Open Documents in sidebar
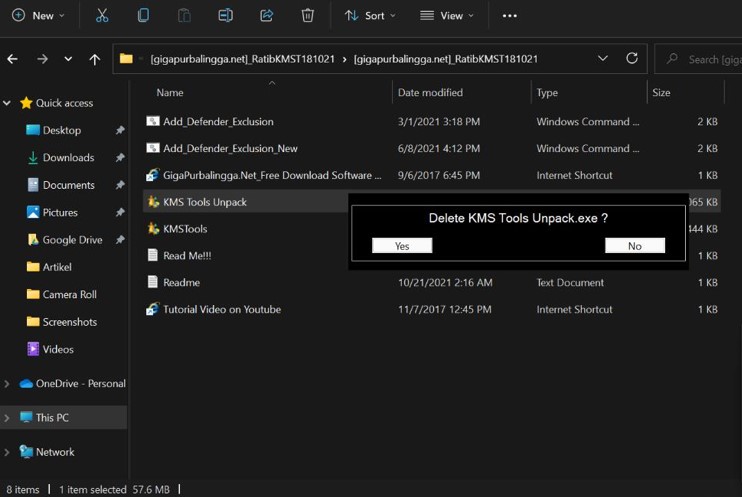This screenshot has width=742, height=497. [x=69, y=185]
